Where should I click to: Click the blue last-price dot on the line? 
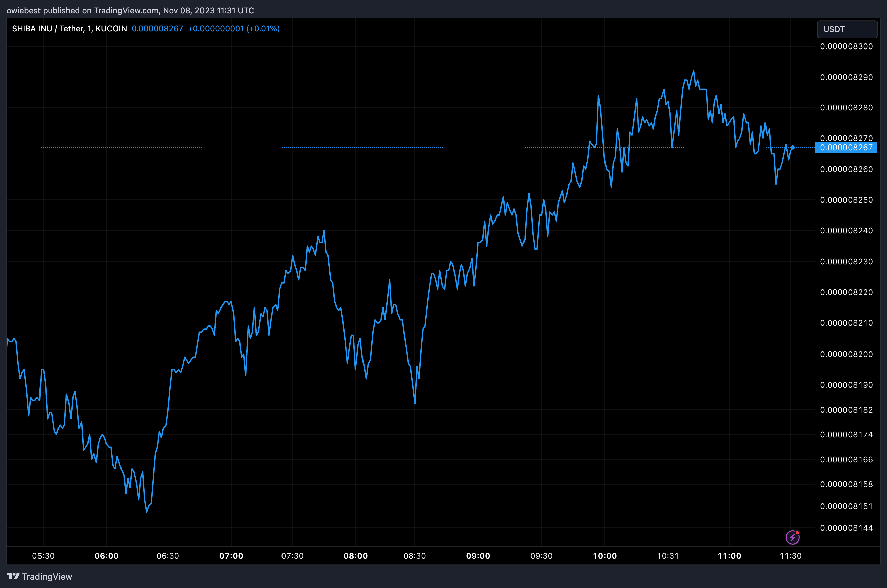[793, 148]
